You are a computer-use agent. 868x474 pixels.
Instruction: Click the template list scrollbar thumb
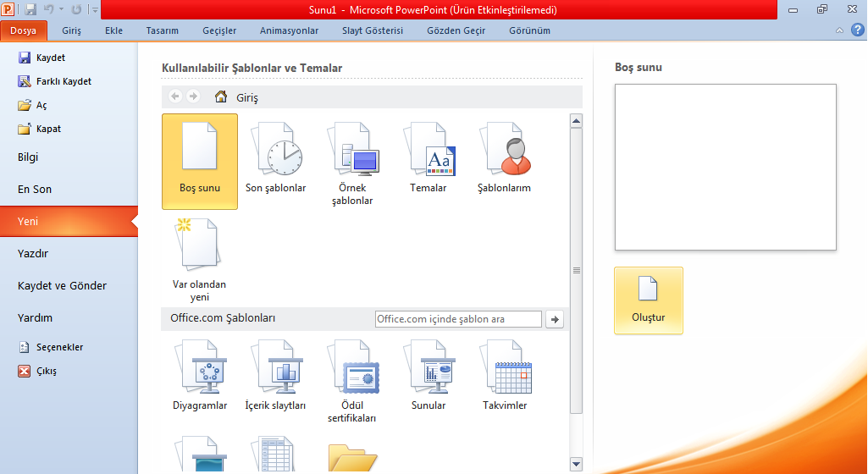[x=577, y=271]
